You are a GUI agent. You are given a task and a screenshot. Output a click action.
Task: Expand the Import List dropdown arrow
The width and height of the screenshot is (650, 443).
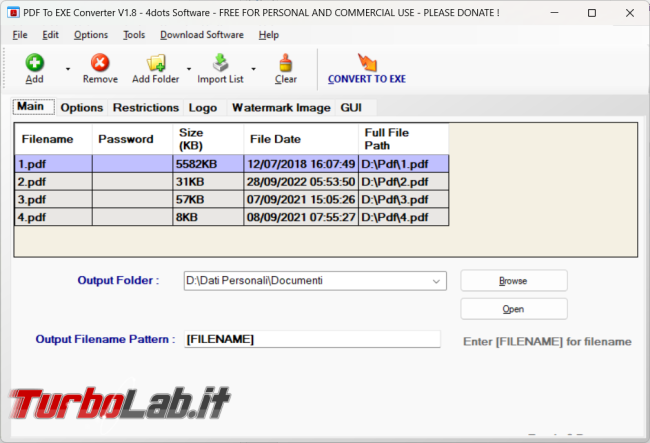[253, 69]
